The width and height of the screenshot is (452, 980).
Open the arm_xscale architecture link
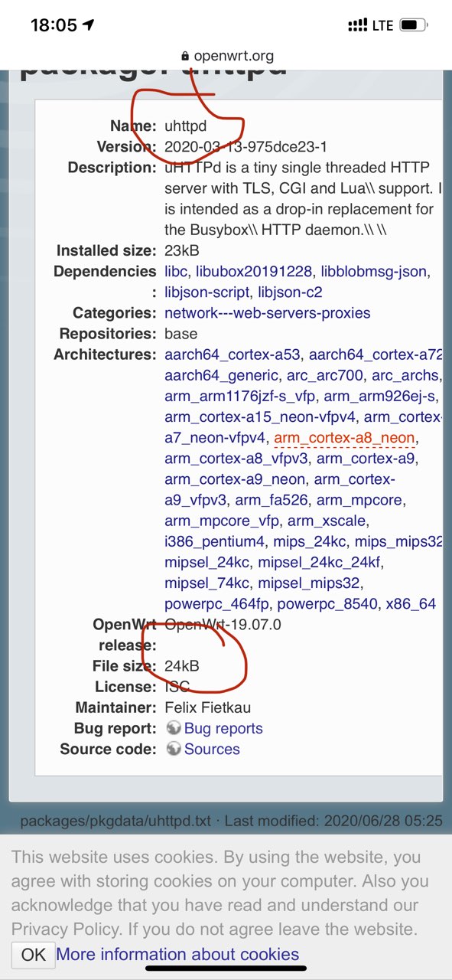327,521
